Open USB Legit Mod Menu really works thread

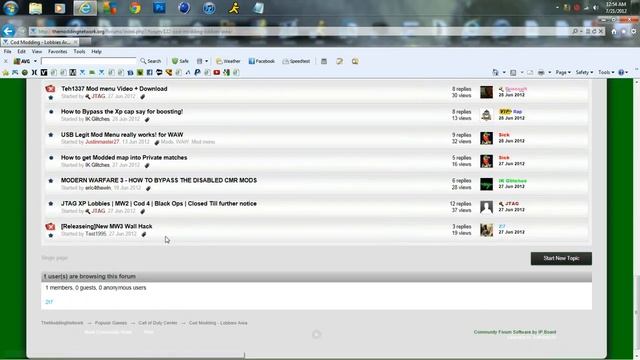pos(122,135)
